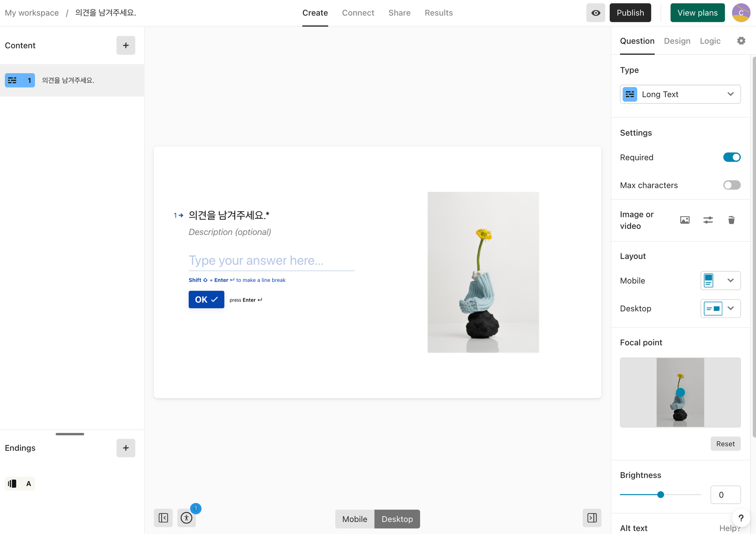
Task: Open the question Type dropdown
Action: pos(680,94)
